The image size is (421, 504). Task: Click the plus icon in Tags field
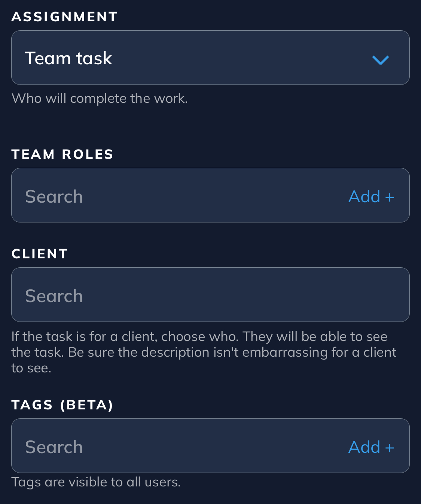coord(390,448)
